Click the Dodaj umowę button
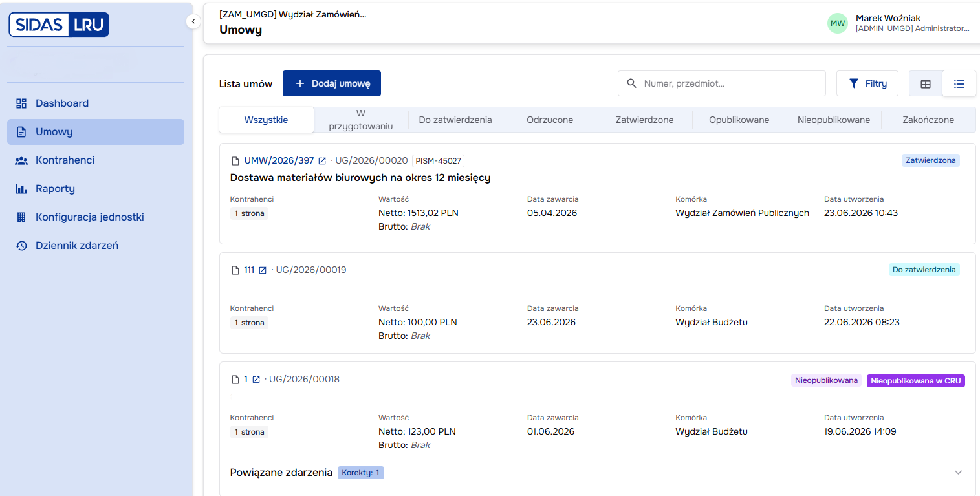 [332, 83]
